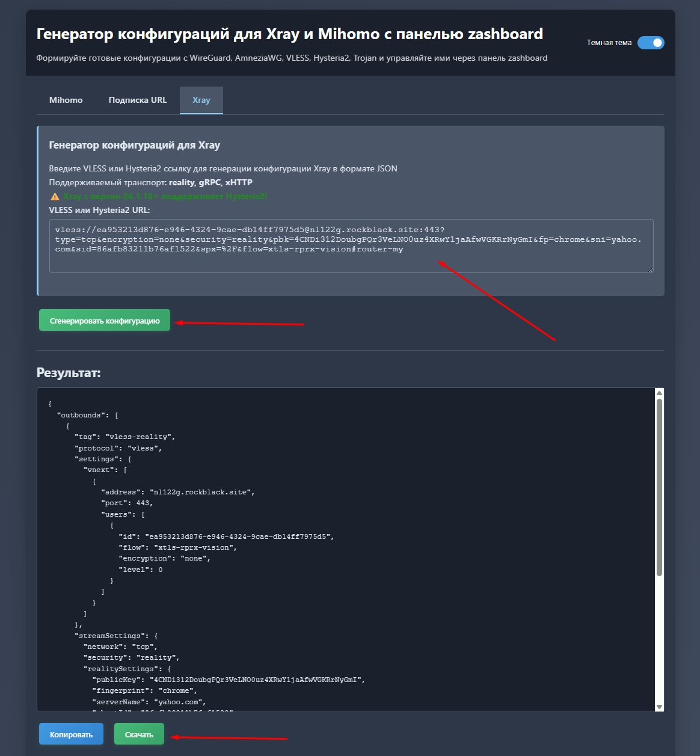
Task: Click the warning triangle icon above the URL field
Action: tap(55, 195)
